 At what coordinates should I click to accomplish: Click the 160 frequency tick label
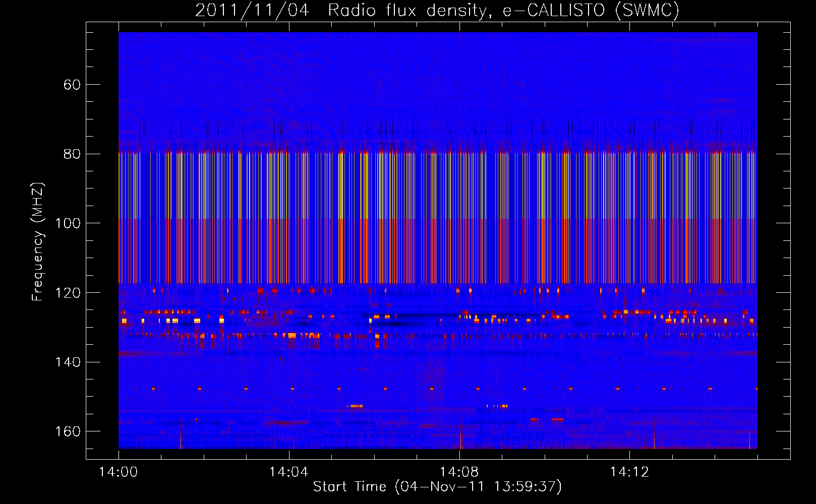(68, 431)
